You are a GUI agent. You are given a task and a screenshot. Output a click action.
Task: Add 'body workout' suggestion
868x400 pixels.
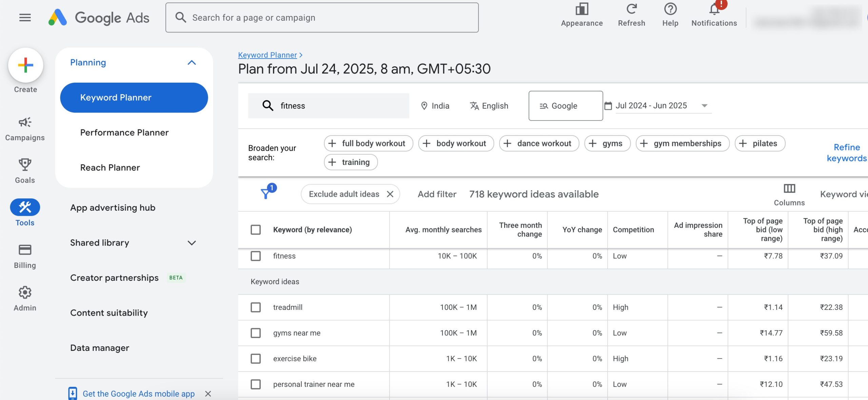point(456,143)
